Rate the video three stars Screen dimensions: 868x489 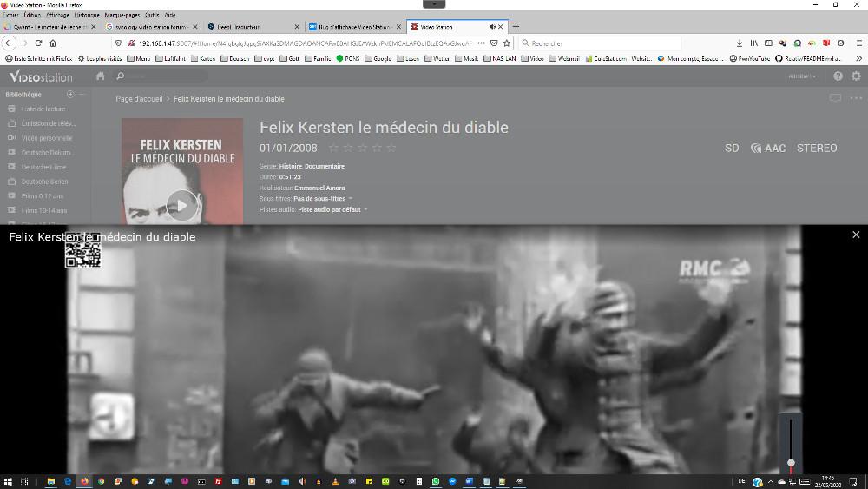[363, 148]
